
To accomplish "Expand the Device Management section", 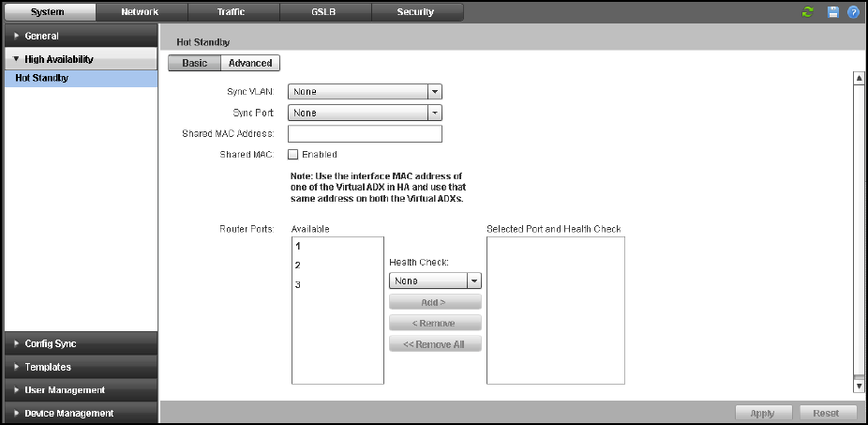I will 81,413.
